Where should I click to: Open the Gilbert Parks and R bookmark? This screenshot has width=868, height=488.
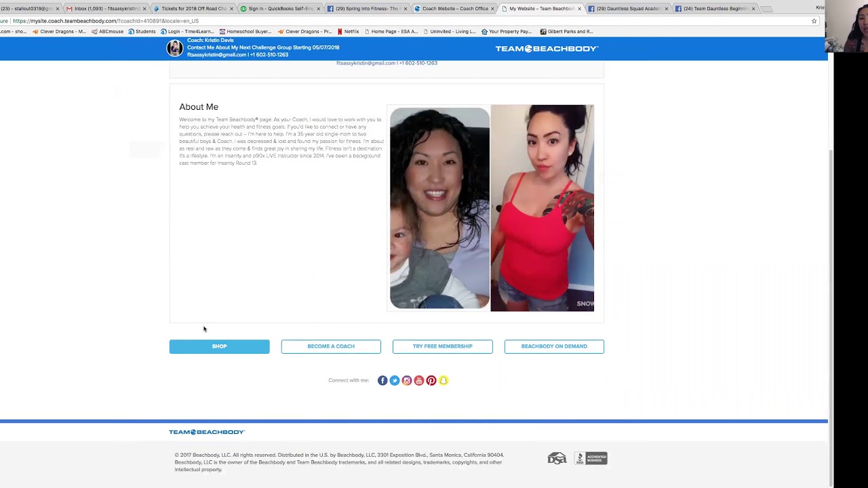567,31
